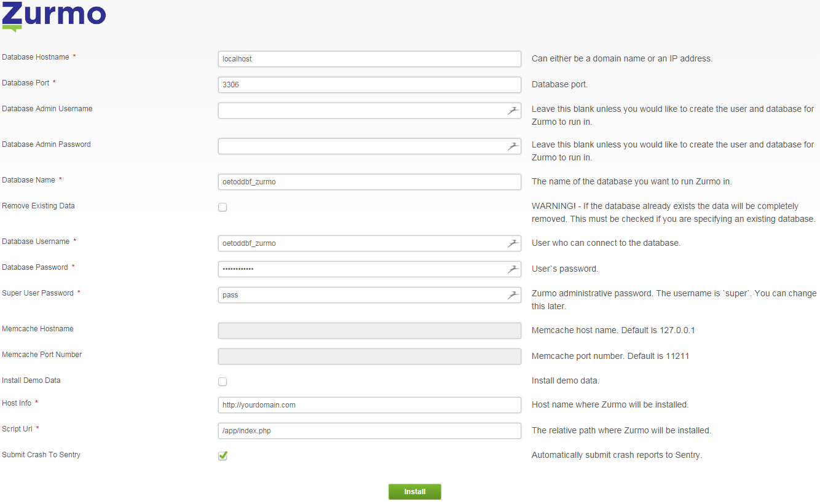Click the Host Info label
Image resolution: width=820 pixels, height=504 pixels.
[17, 403]
